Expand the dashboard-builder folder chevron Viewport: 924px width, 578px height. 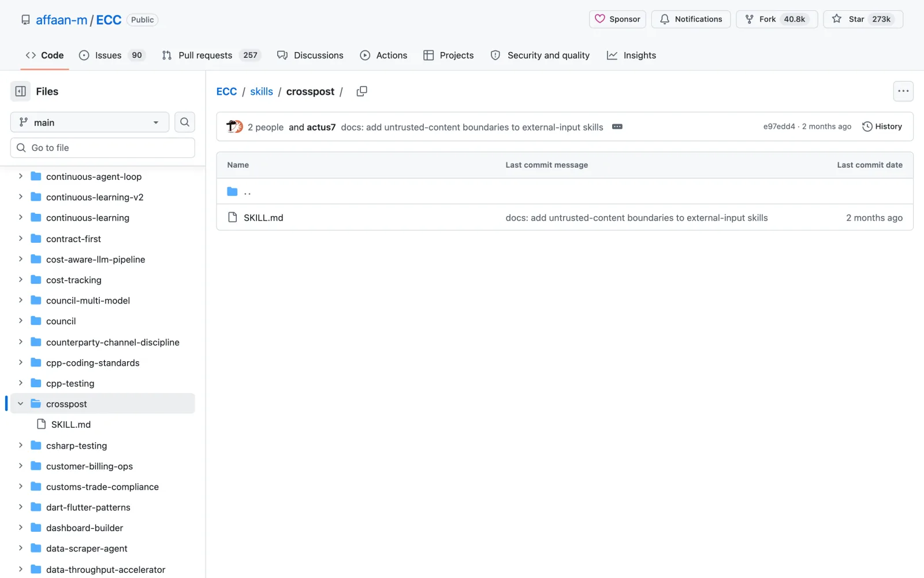[21, 527]
